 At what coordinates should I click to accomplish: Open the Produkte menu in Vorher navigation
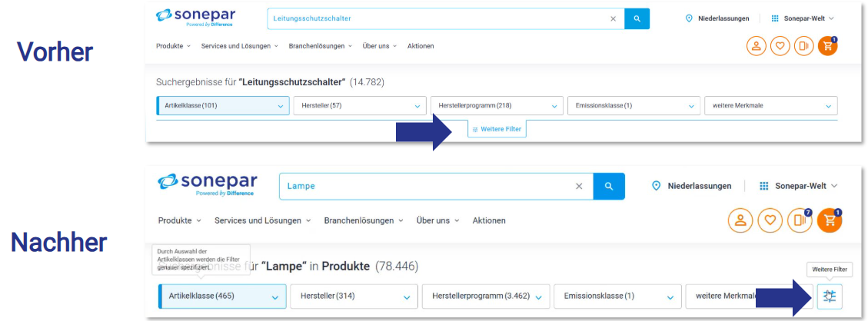[x=173, y=46]
